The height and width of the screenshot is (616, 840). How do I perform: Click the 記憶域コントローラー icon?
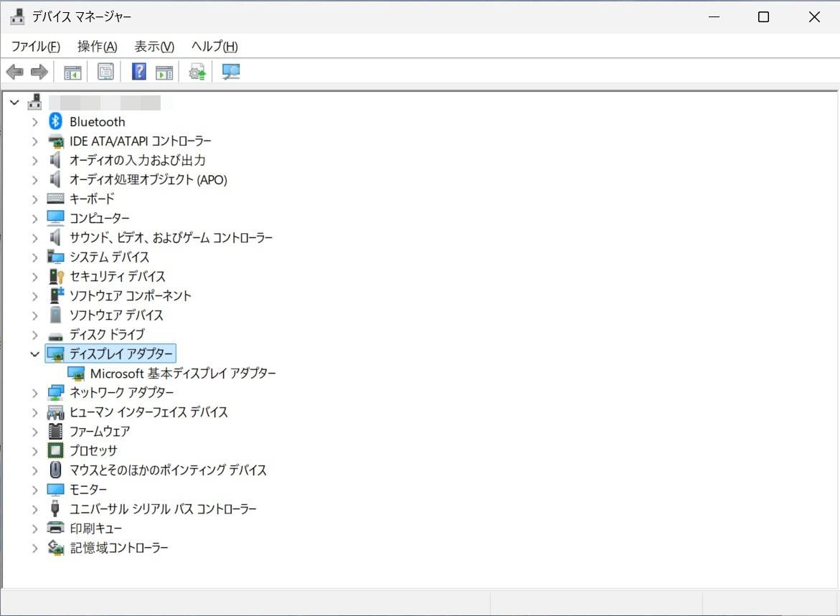[x=56, y=547]
